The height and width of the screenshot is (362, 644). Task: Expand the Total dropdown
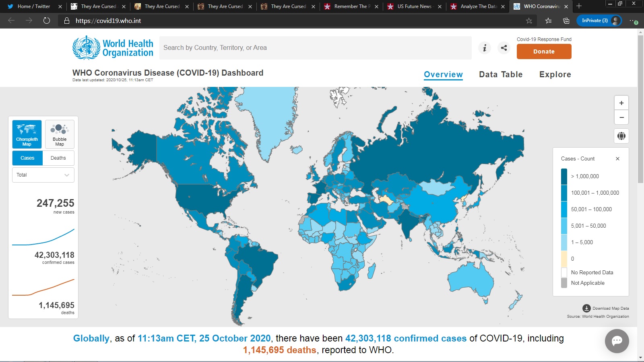43,175
